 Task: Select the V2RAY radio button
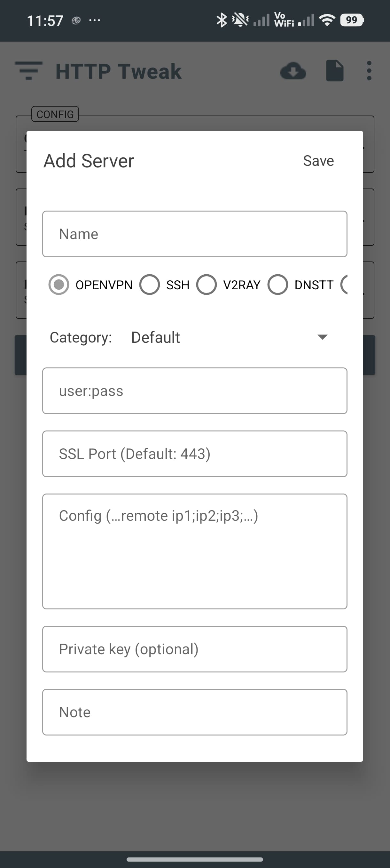[x=206, y=285]
